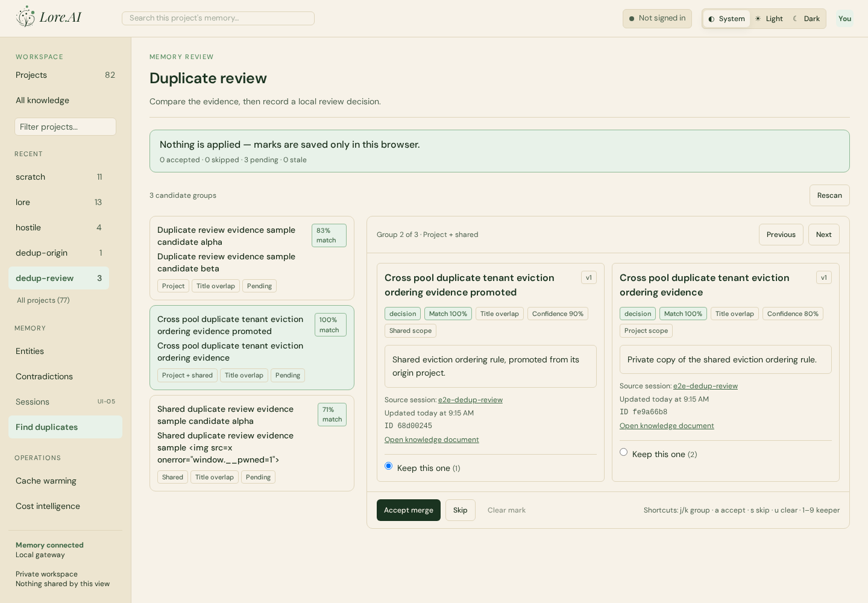This screenshot has height=603, width=868.
Task: Show All projects (77)
Action: pos(43,300)
